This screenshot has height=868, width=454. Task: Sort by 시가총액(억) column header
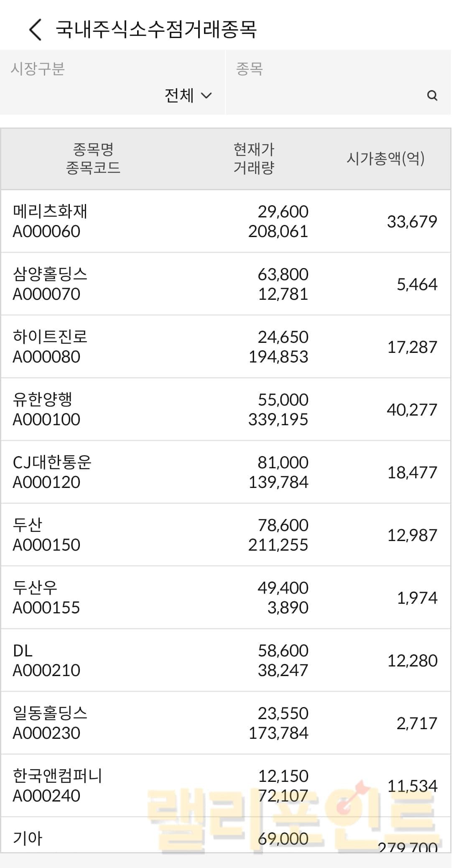click(x=385, y=158)
